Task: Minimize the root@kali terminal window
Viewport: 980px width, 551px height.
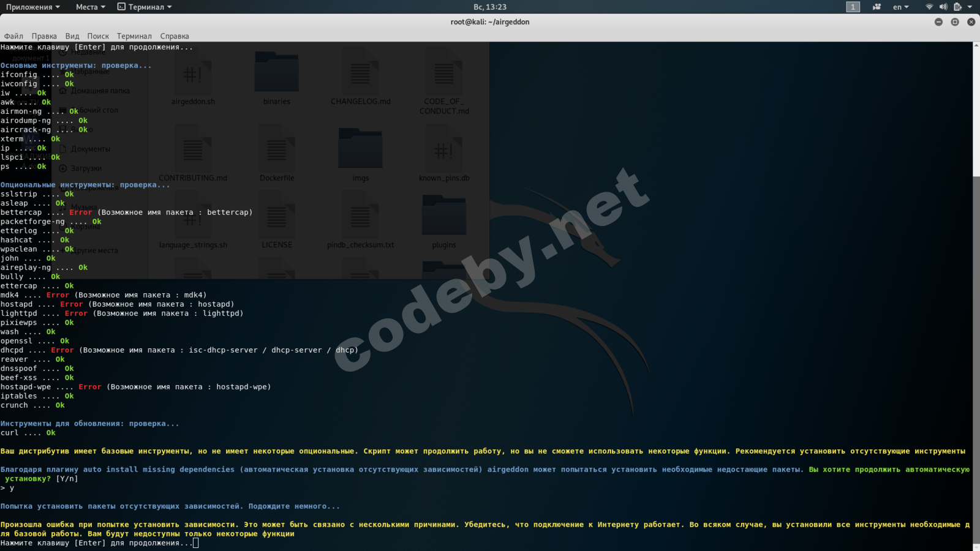Action: pyautogui.click(x=938, y=21)
